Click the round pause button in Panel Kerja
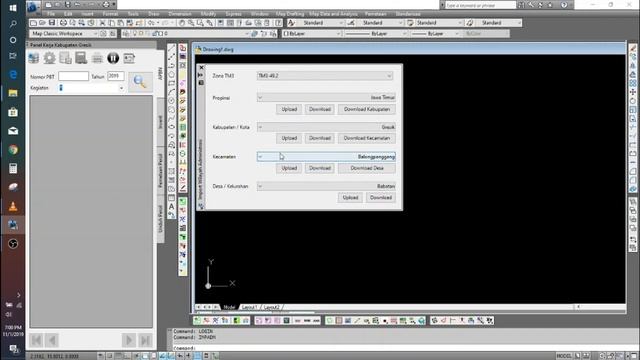This screenshot has height=360, width=640. tap(113, 58)
